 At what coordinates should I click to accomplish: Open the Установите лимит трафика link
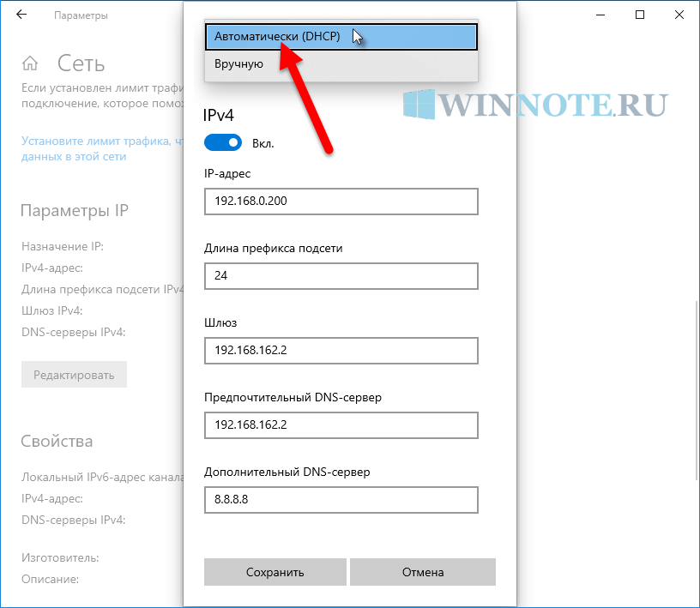click(x=102, y=148)
